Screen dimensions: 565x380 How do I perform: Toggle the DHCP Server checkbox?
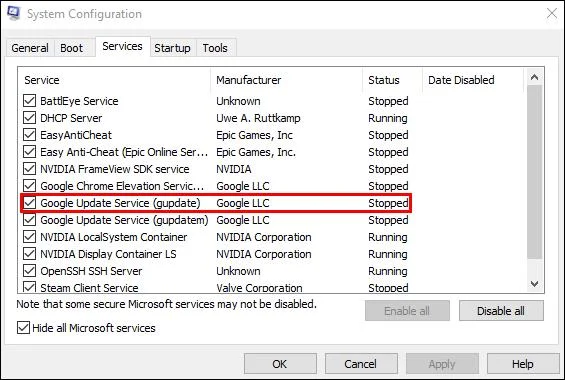pyautogui.click(x=30, y=118)
